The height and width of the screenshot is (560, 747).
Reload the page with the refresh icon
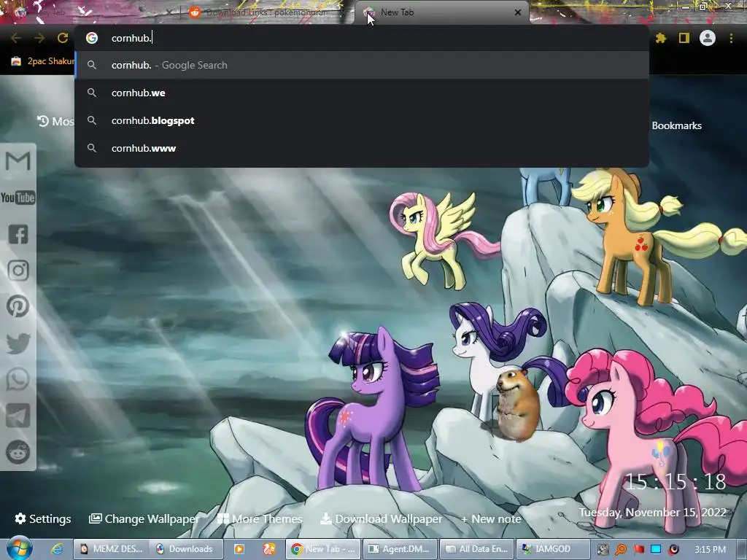point(63,38)
